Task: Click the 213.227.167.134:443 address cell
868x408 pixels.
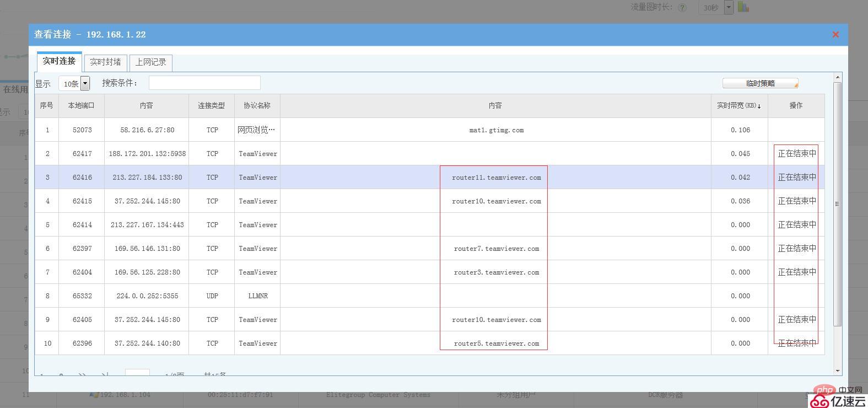Action: coord(147,225)
